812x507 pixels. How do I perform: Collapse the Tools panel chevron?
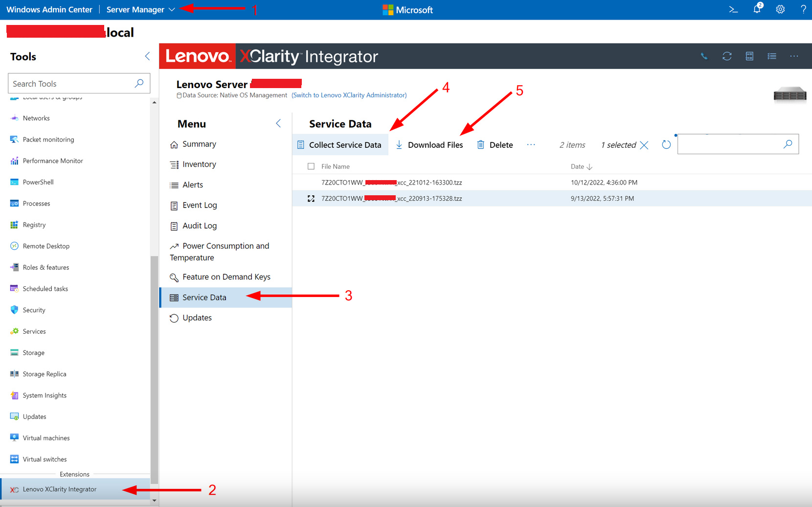[147, 56]
